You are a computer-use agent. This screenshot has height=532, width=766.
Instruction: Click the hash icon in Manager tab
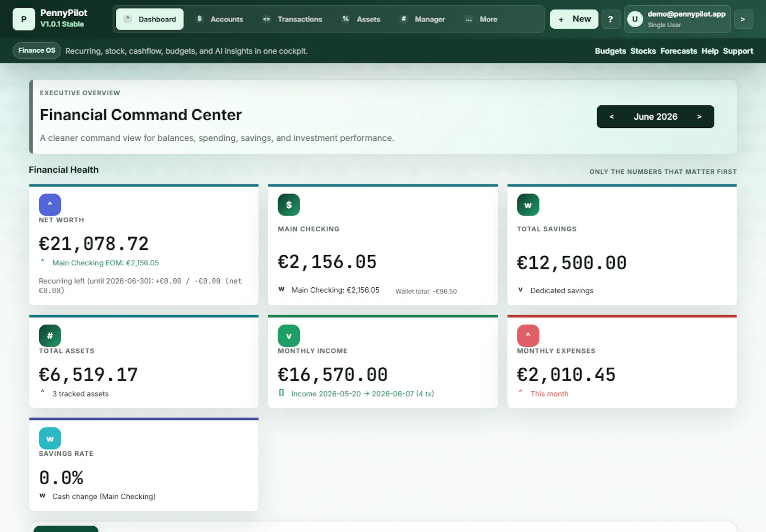pos(404,19)
